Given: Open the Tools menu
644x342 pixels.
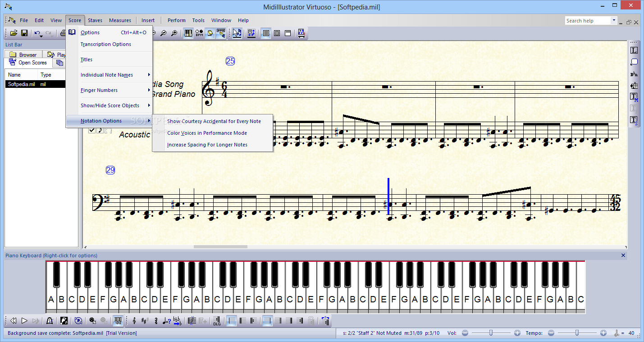Looking at the screenshot, I should 198,20.
